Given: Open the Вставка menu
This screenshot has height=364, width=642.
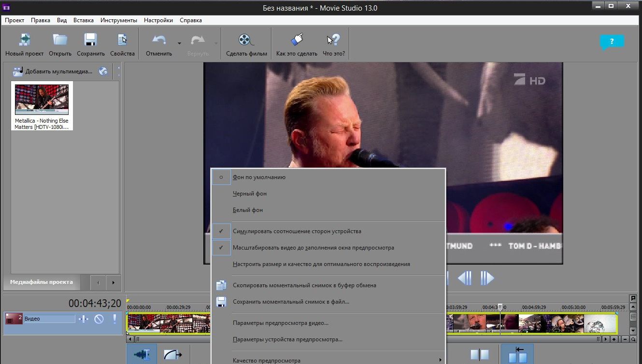Looking at the screenshot, I should 84,20.
